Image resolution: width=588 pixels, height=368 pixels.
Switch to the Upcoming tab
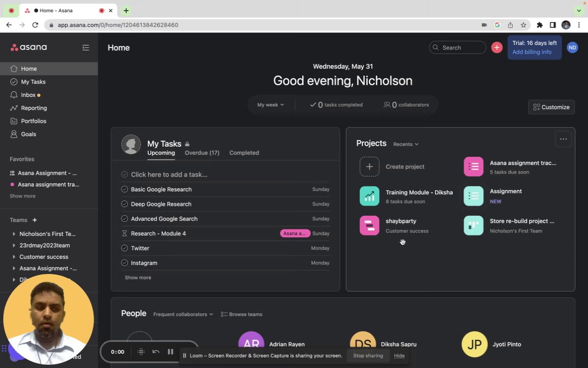(x=161, y=153)
